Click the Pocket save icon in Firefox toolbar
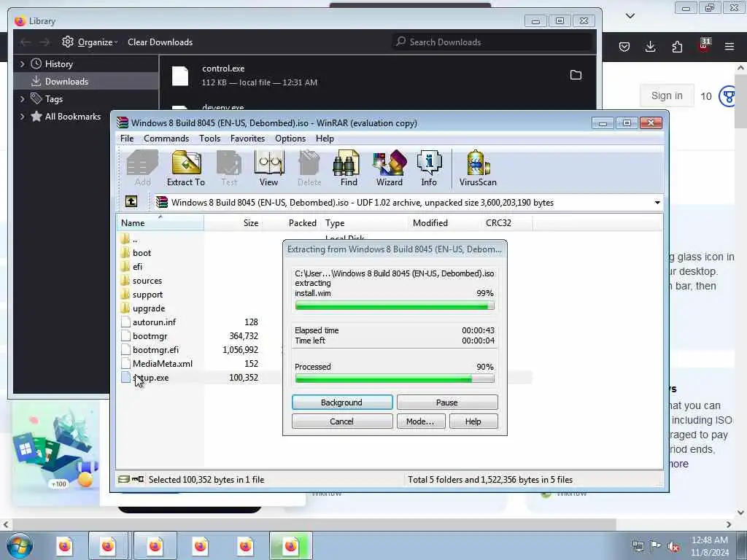Viewport: 747px width, 560px height. click(x=624, y=47)
